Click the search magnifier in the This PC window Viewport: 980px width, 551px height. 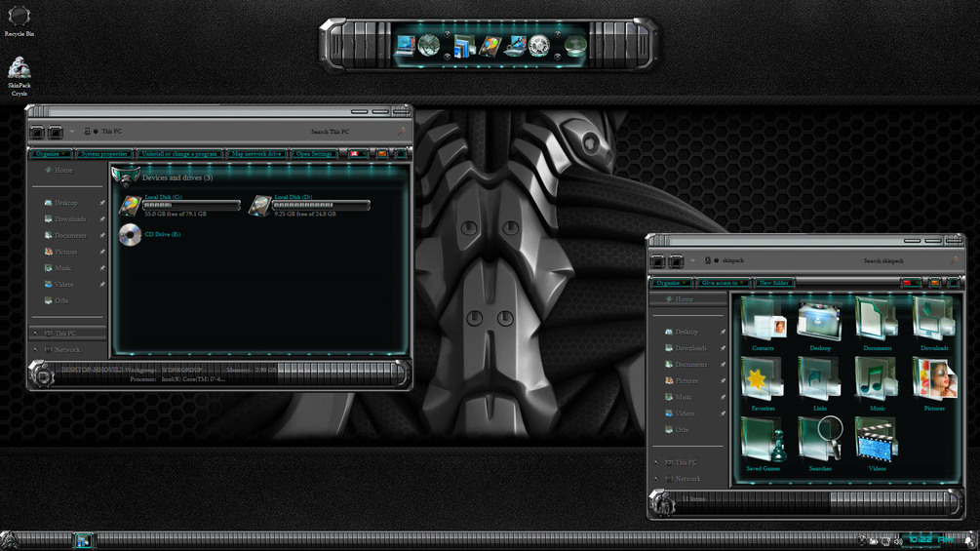click(x=401, y=132)
